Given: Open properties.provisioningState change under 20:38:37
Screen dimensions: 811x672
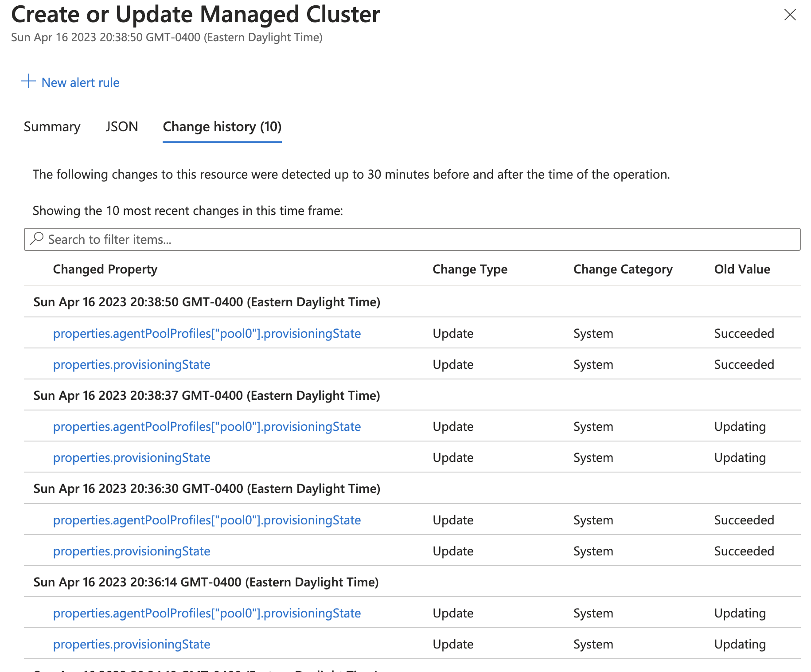Looking at the screenshot, I should point(131,457).
